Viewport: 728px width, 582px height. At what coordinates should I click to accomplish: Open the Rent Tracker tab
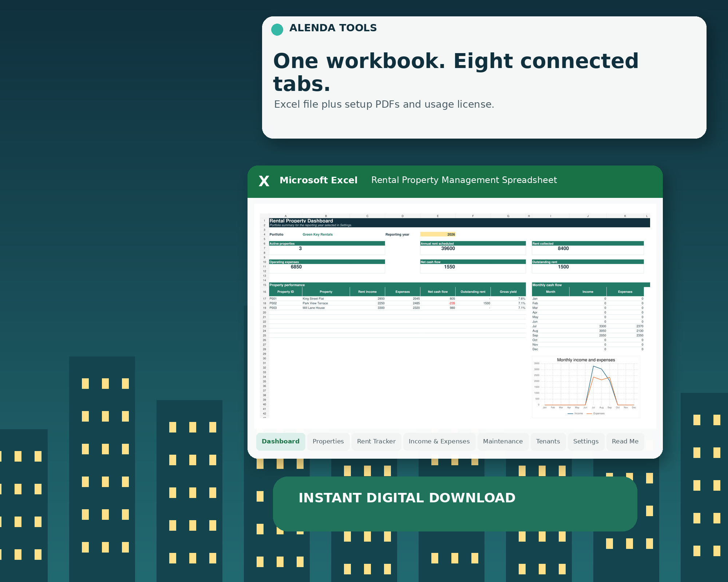[376, 442]
